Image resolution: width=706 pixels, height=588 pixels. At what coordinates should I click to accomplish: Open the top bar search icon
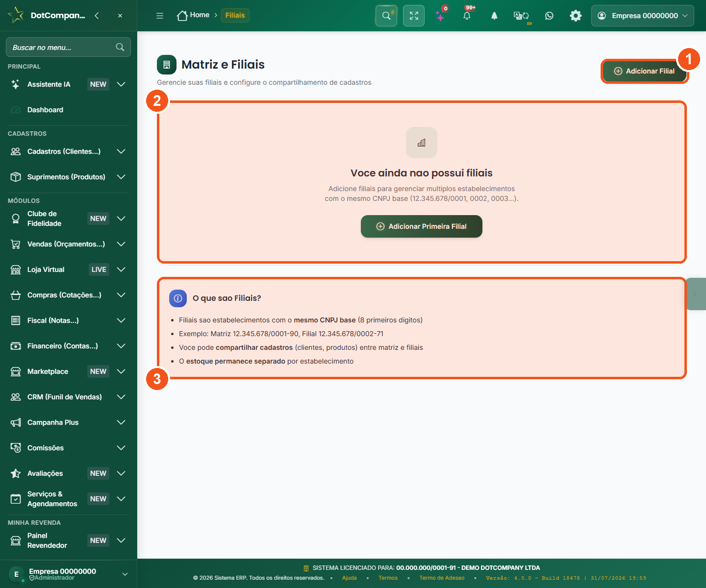click(x=386, y=16)
